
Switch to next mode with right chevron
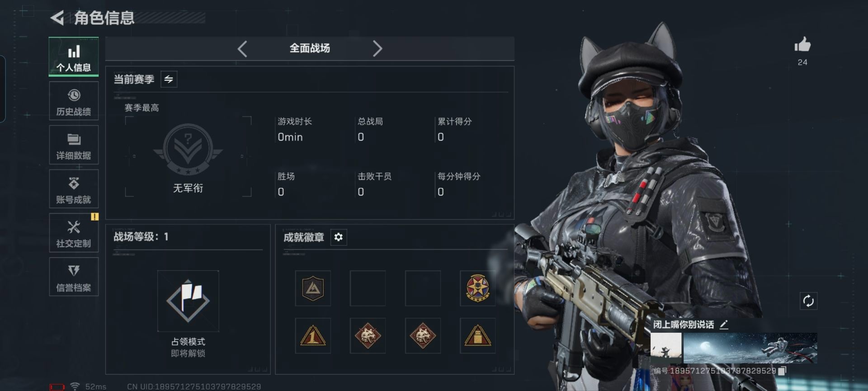point(377,48)
